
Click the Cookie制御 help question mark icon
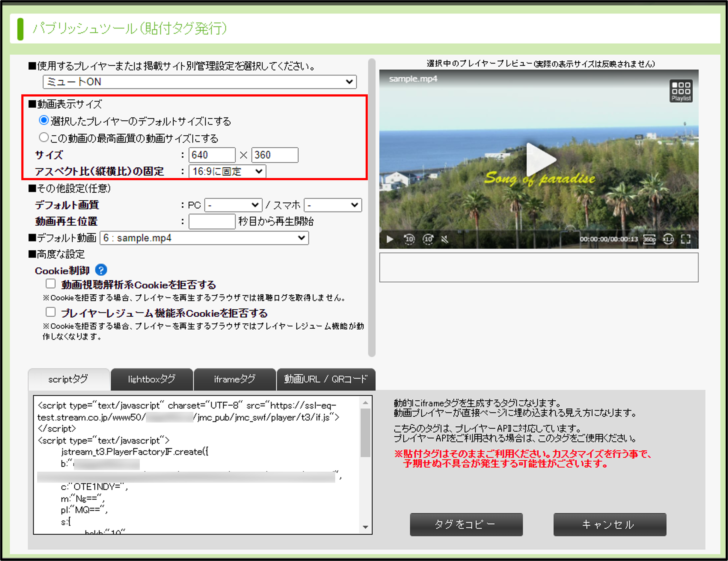(101, 270)
